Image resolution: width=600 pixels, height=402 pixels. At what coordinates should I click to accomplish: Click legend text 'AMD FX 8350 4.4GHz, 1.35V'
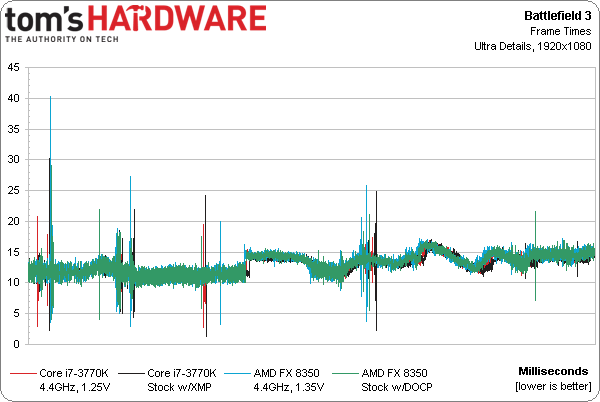pyautogui.click(x=289, y=380)
